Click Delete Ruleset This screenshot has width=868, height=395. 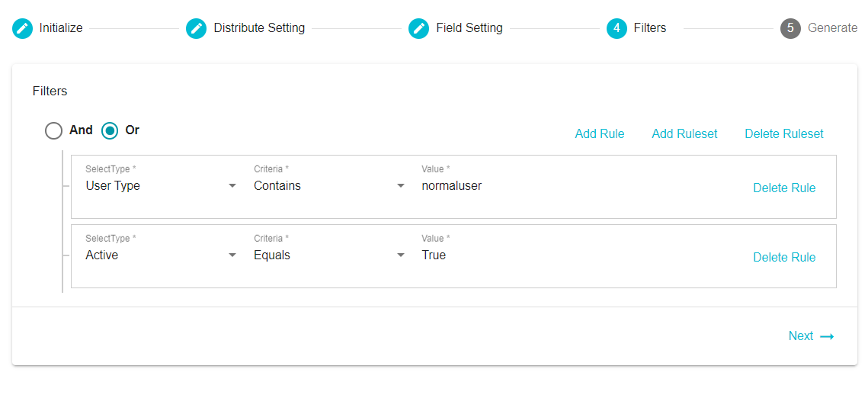(x=784, y=133)
